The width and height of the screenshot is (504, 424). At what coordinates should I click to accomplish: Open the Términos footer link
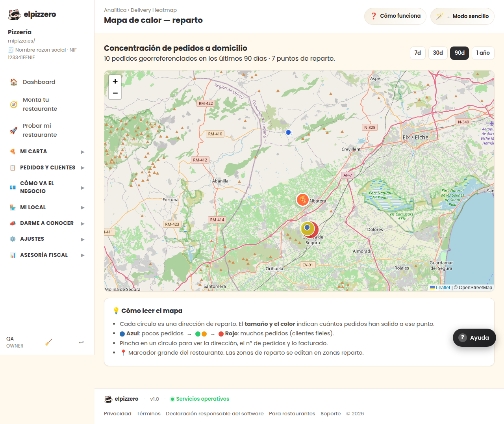tap(148, 414)
